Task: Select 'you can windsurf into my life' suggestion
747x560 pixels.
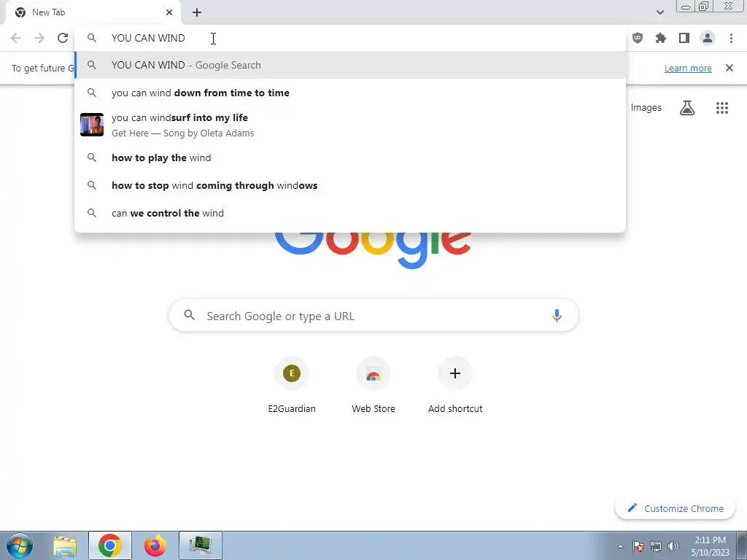Action: click(350, 125)
